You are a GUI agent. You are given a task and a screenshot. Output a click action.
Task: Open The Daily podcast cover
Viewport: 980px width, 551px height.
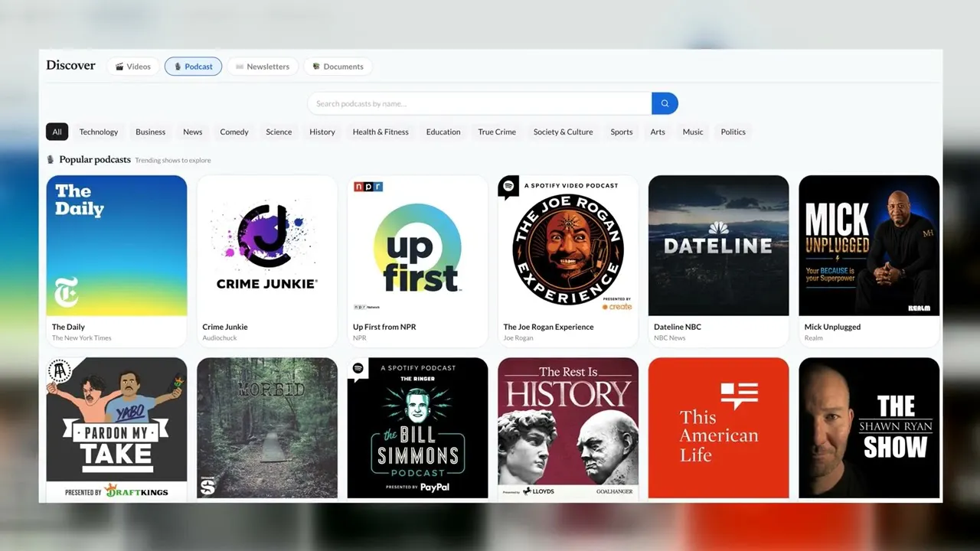point(116,246)
